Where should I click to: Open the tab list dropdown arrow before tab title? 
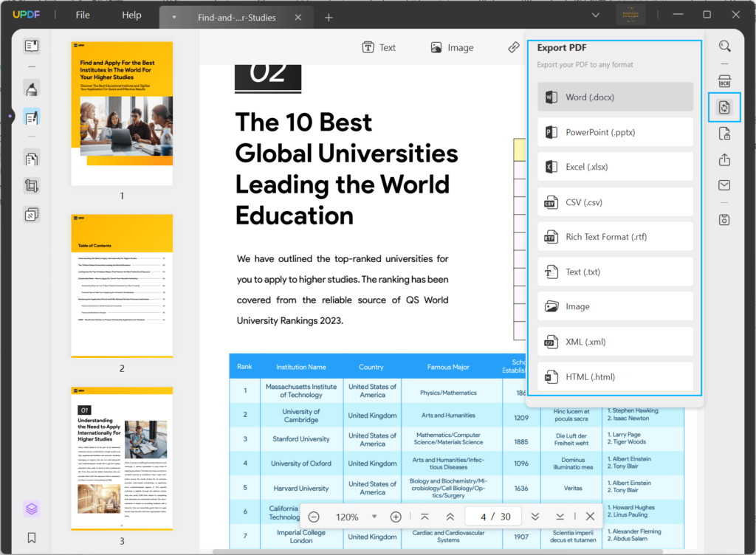coord(173,16)
